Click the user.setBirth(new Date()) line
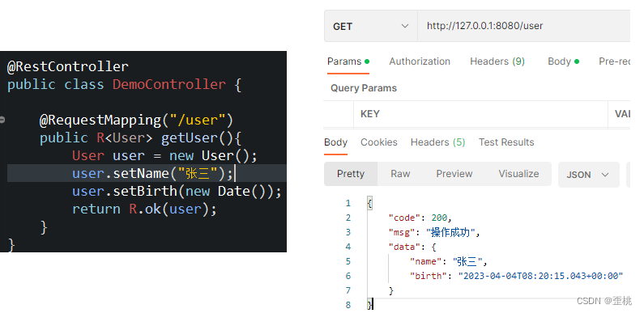 click(x=177, y=191)
